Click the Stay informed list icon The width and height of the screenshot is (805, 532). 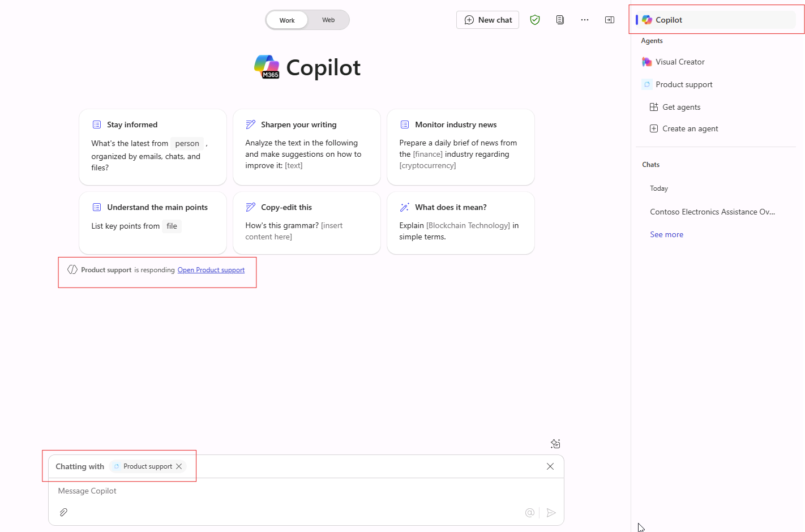97,125
